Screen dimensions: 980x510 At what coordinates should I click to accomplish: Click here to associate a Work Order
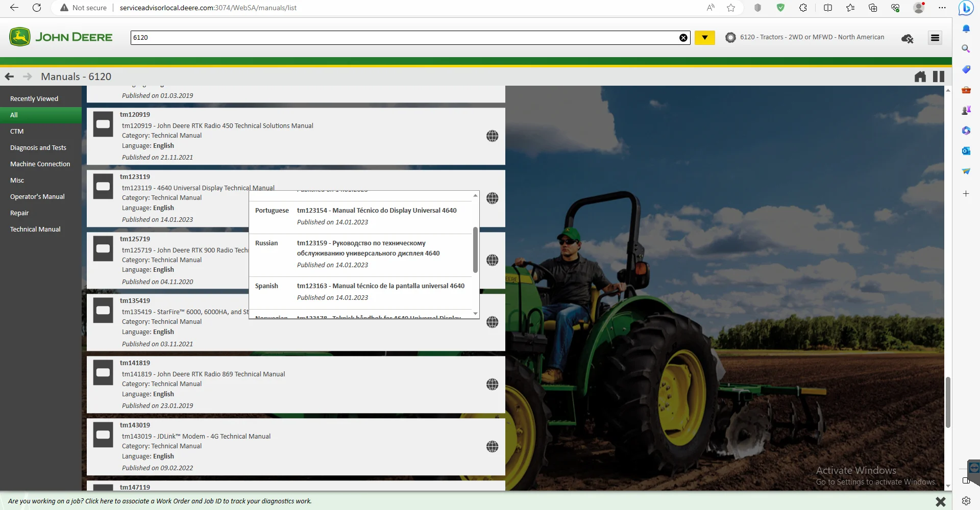(x=107, y=501)
